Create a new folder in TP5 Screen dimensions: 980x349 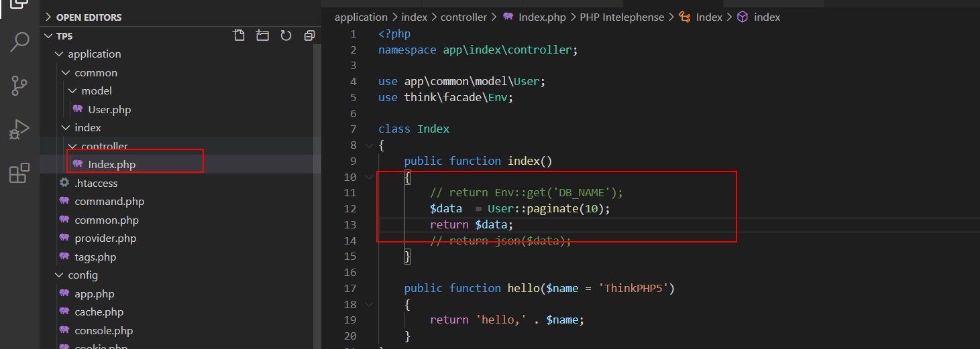262,36
